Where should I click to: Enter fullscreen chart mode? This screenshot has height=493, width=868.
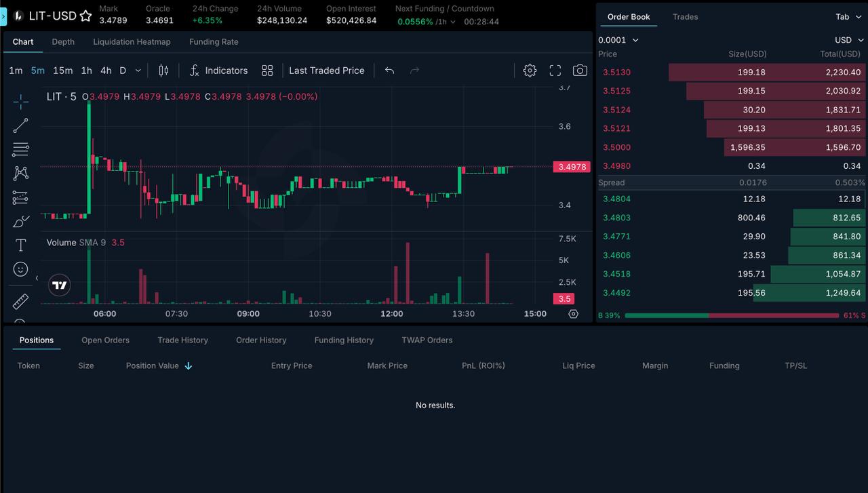(555, 71)
